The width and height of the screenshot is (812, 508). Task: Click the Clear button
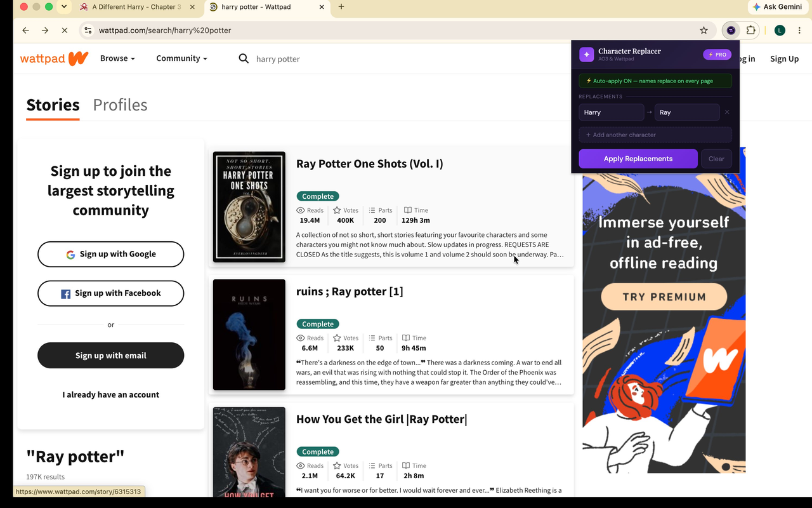(x=716, y=159)
